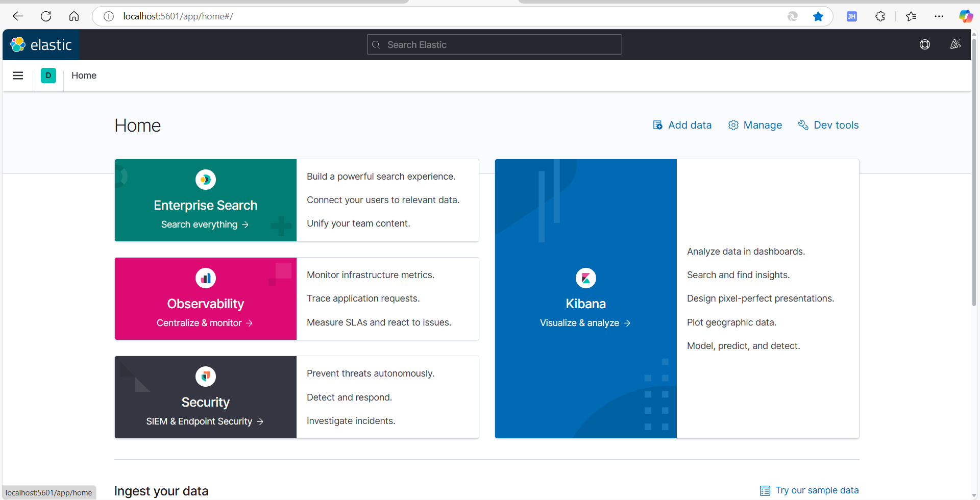Go to browser home page icon
This screenshot has width=980, height=500.
[x=74, y=16]
